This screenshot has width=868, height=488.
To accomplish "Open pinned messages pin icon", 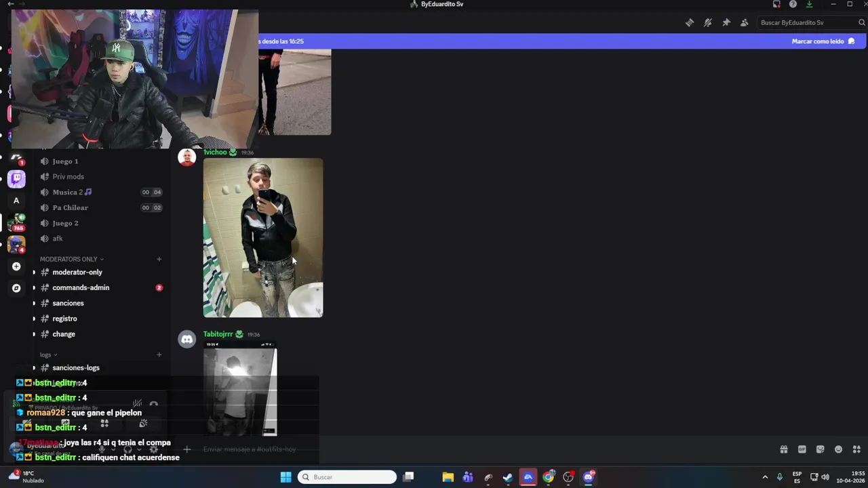I will 726,22.
